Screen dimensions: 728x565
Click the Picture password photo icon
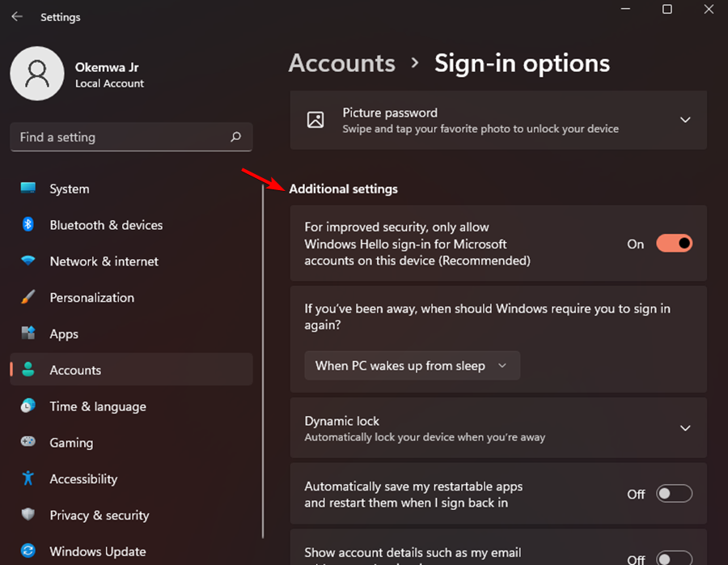315,120
